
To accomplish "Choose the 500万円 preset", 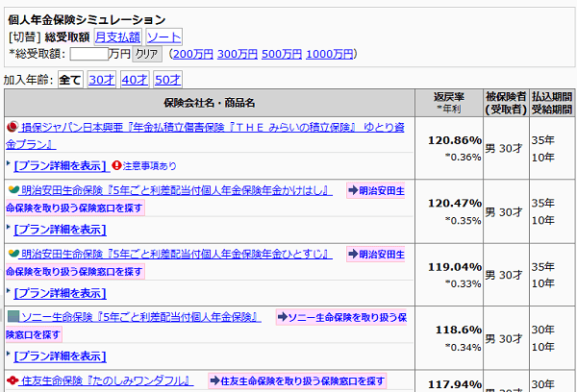I will click(282, 54).
